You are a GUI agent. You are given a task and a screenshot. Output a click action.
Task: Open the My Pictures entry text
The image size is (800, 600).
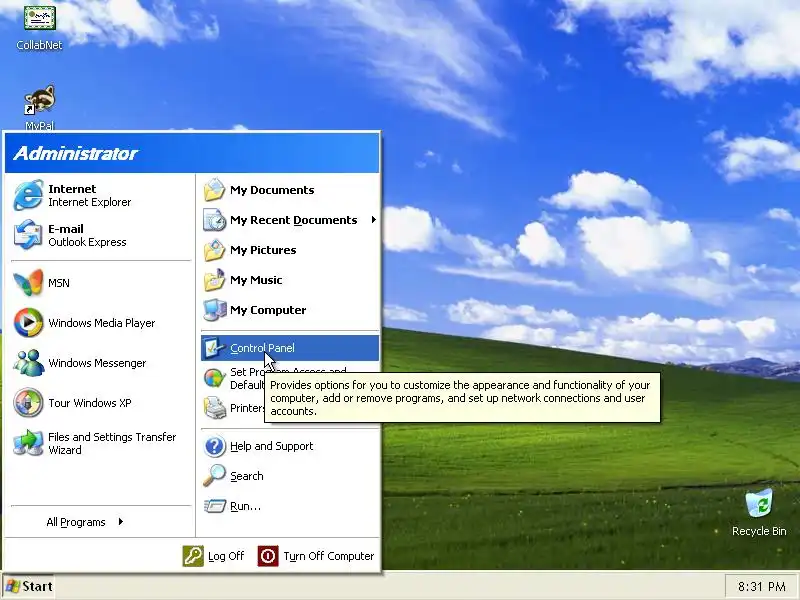pyautogui.click(x=263, y=250)
